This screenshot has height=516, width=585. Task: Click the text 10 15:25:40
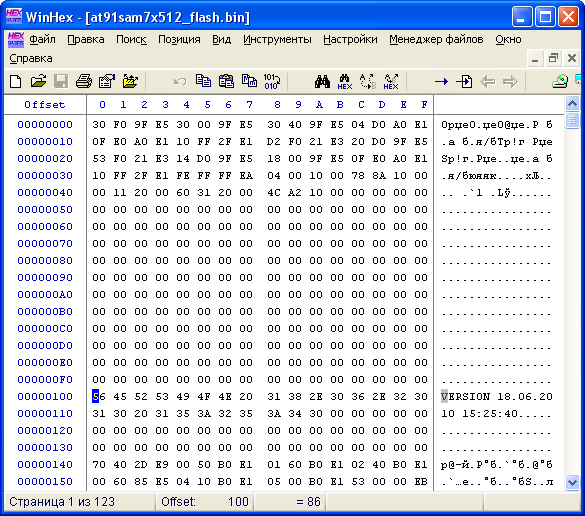(x=479, y=413)
